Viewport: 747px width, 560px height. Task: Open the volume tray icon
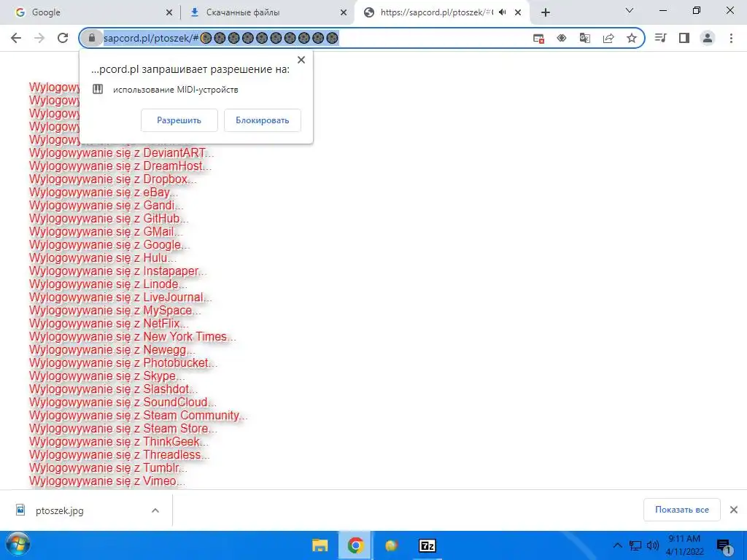653,545
